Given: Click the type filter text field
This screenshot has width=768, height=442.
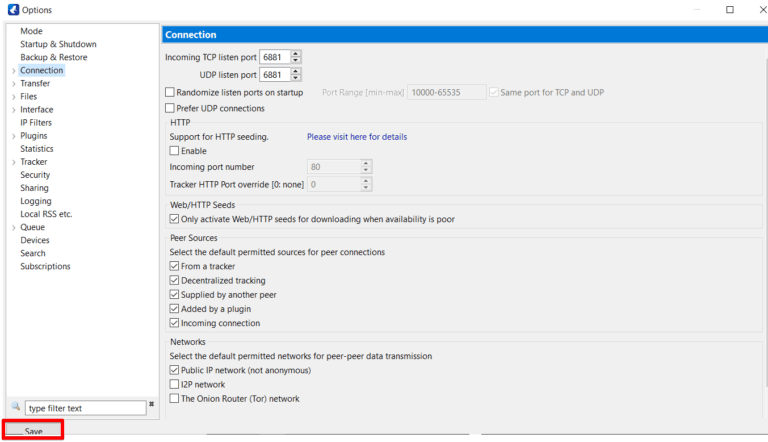Looking at the screenshot, I should coord(86,408).
